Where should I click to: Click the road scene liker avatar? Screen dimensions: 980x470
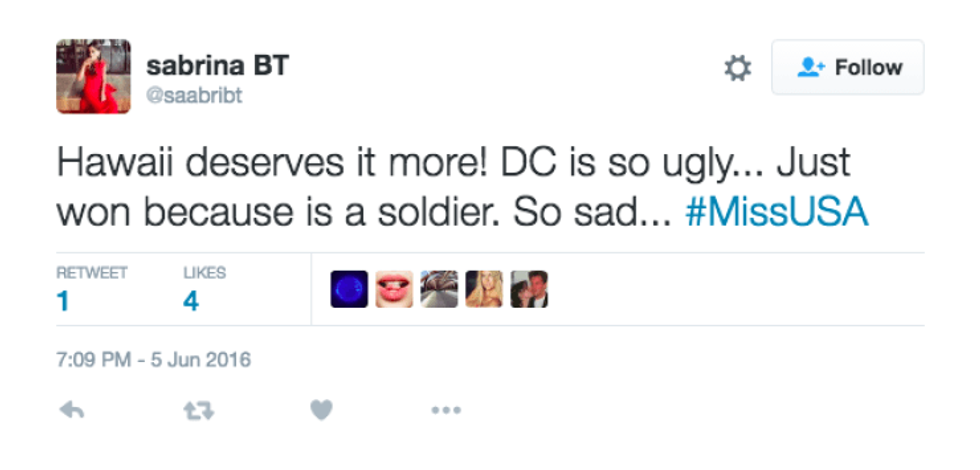point(439,289)
